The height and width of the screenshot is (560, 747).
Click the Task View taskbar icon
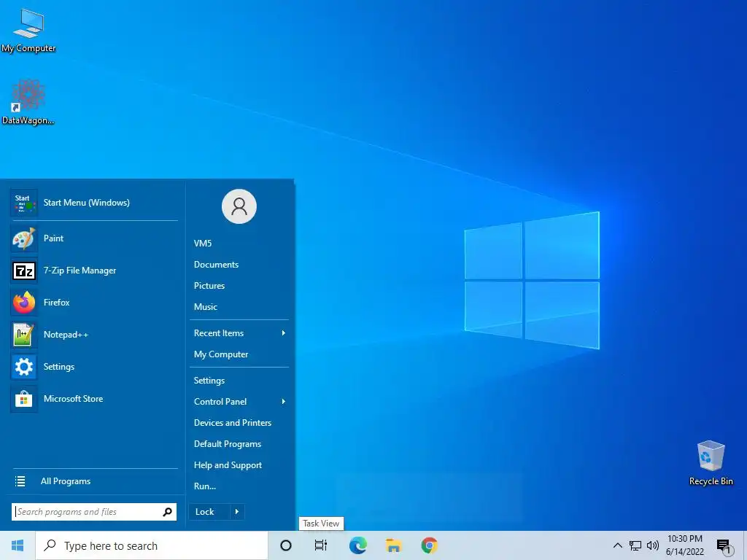point(321,545)
